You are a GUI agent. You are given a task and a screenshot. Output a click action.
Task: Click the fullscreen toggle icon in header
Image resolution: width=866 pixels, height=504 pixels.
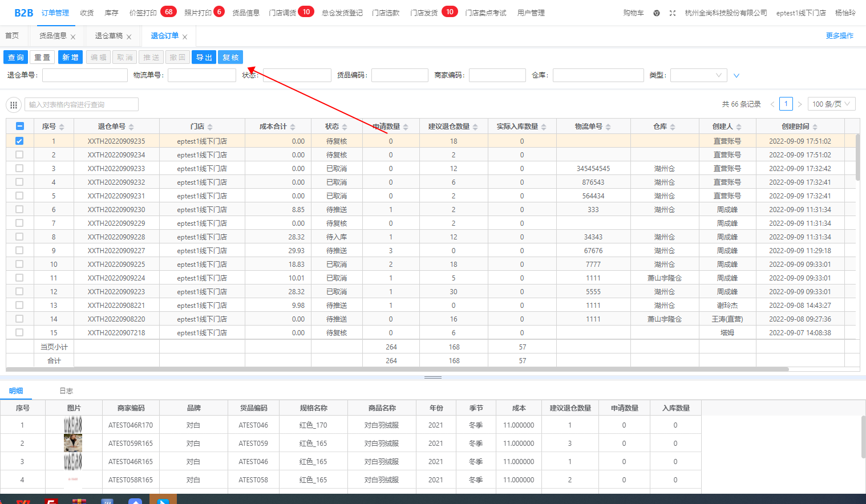tap(673, 13)
